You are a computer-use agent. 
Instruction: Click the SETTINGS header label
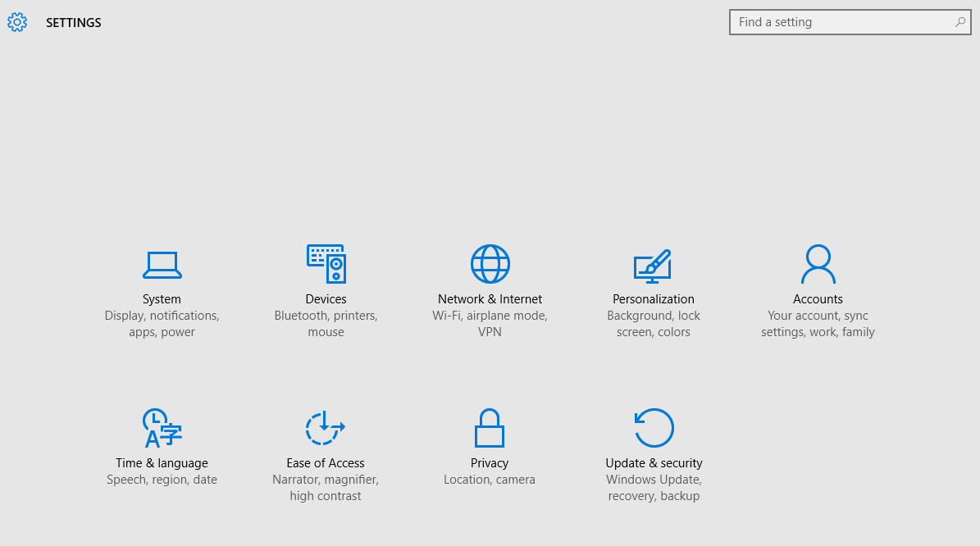pyautogui.click(x=73, y=22)
